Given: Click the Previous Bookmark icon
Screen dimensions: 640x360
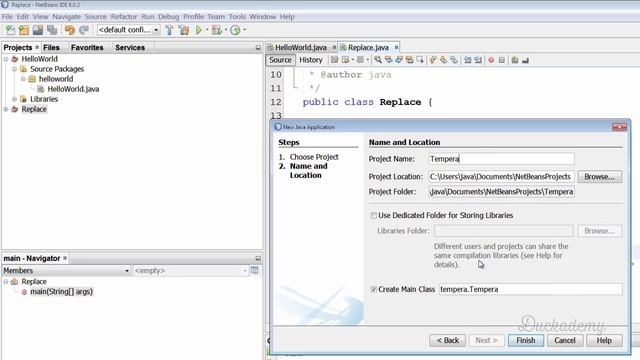Looking at the screenshot, I should [x=433, y=60].
